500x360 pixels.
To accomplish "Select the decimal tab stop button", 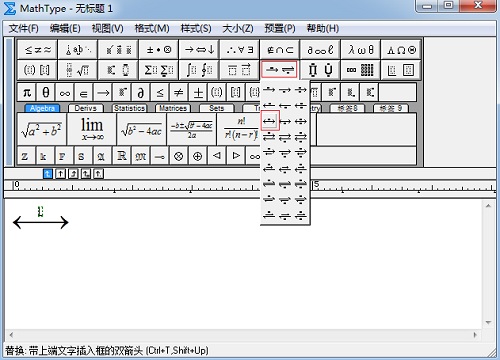I will [x=98, y=174].
